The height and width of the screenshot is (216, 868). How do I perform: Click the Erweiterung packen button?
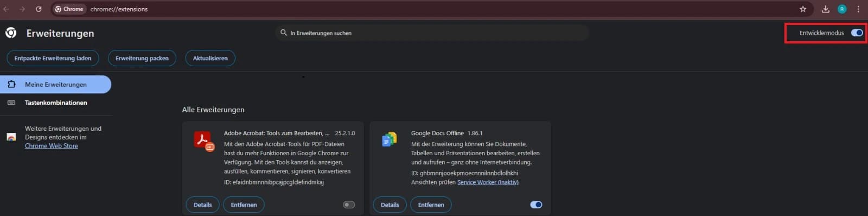click(142, 58)
